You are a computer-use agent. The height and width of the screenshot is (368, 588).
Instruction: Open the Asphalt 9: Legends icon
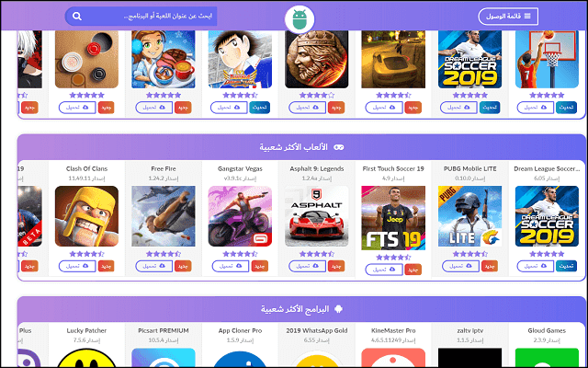pyautogui.click(x=316, y=216)
